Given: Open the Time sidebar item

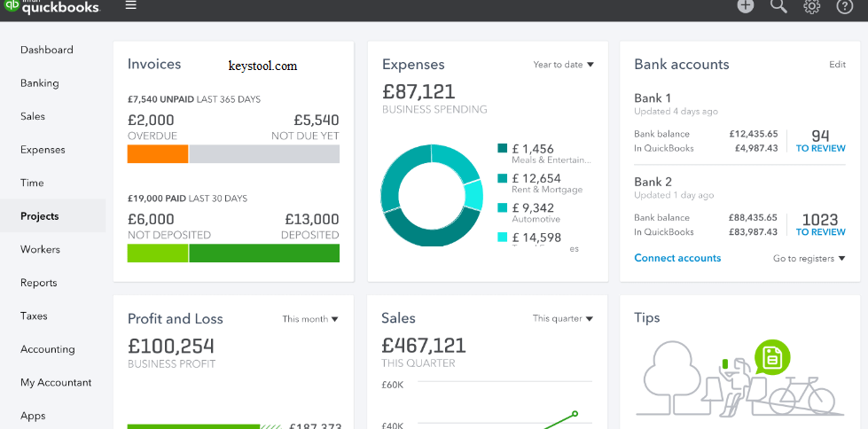Looking at the screenshot, I should point(32,183).
